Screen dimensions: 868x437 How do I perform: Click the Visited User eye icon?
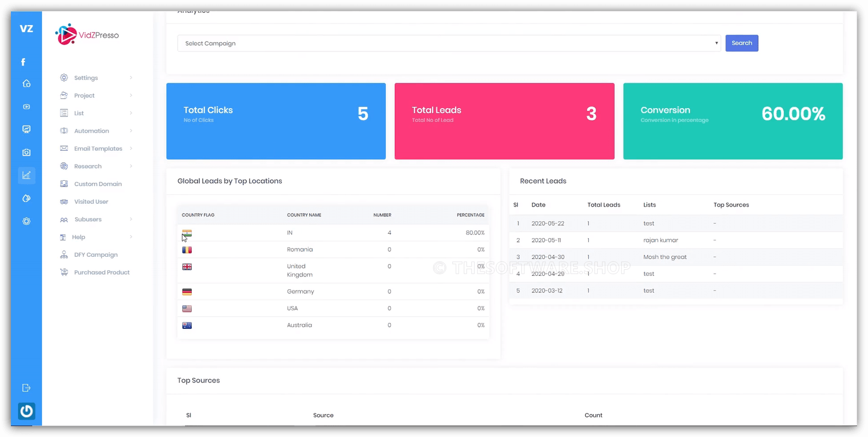click(x=64, y=202)
